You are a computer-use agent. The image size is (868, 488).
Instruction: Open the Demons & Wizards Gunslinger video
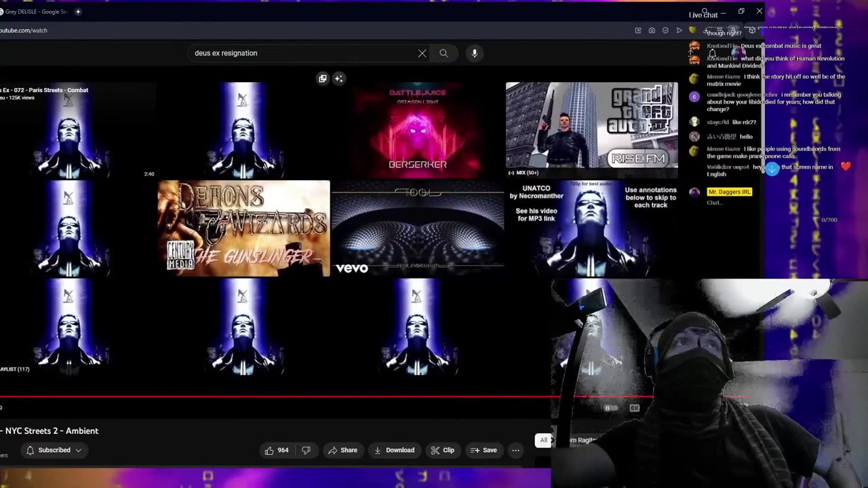point(243,228)
